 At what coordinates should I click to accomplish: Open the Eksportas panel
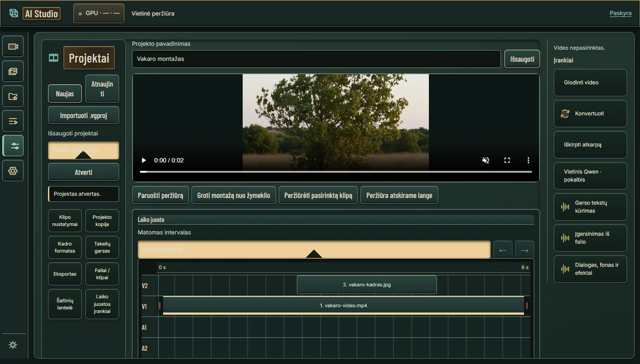(x=65, y=274)
